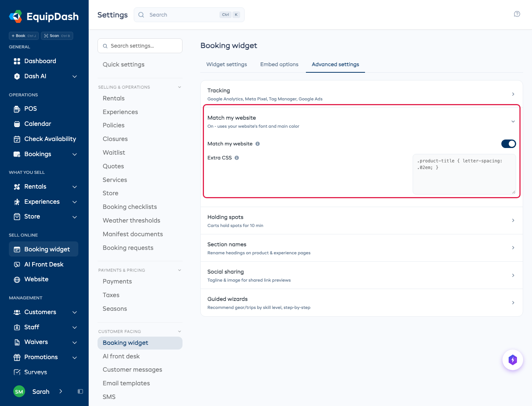Open Sarah's user profile menu
Image resolution: width=532 pixels, height=406 pixels.
click(38, 392)
